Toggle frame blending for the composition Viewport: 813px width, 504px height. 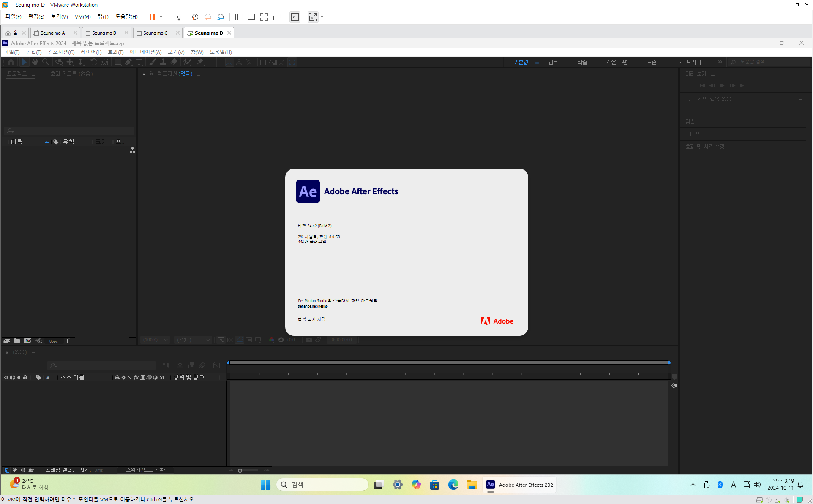coord(191,365)
